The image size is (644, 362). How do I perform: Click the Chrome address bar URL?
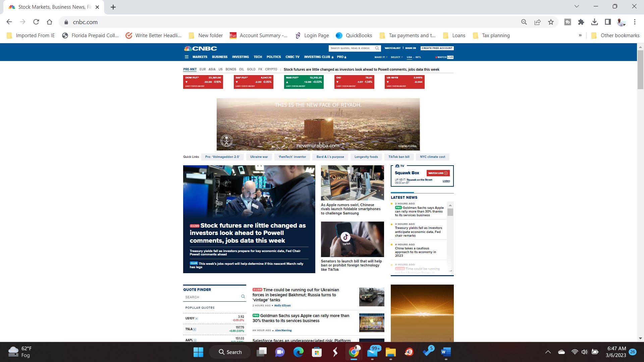(85, 22)
